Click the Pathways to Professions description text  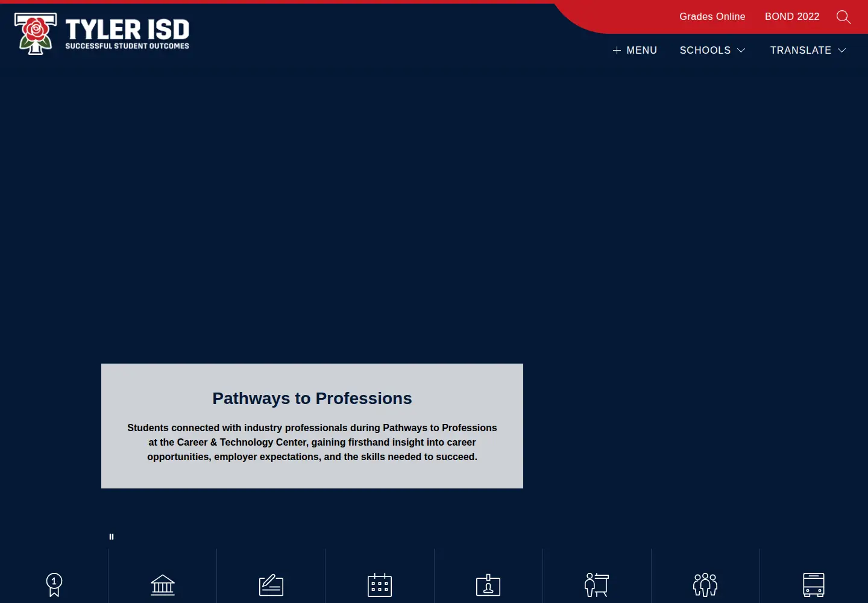(312, 443)
